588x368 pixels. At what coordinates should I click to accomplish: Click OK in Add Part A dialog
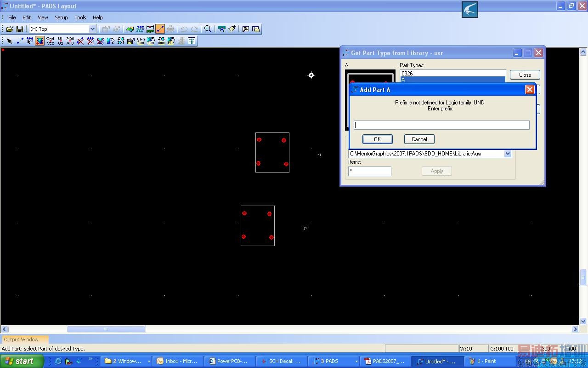tap(377, 139)
